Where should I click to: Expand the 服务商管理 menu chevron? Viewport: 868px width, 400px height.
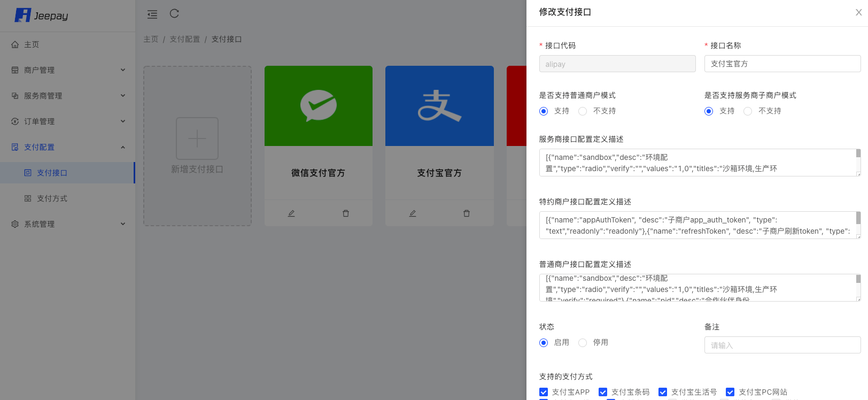click(123, 96)
